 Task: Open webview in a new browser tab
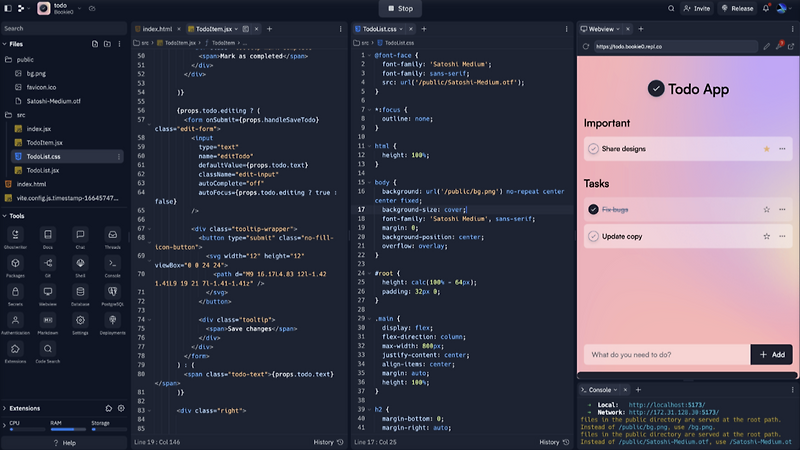[791, 46]
